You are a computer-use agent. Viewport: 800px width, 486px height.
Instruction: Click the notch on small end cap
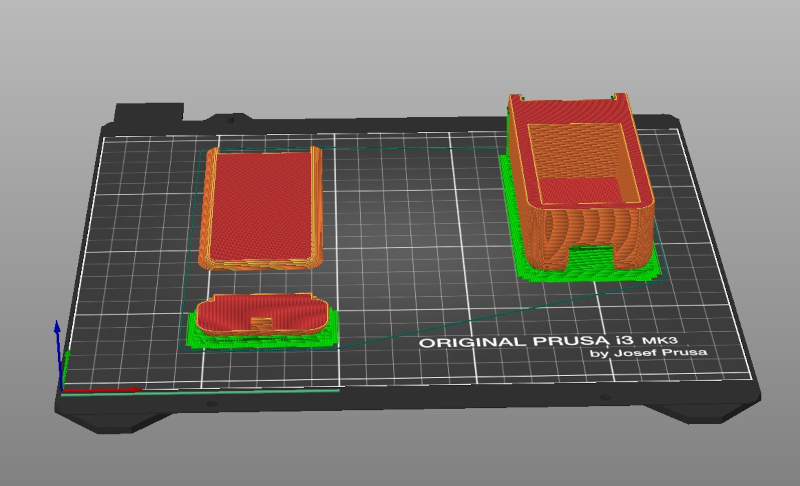pos(262,322)
